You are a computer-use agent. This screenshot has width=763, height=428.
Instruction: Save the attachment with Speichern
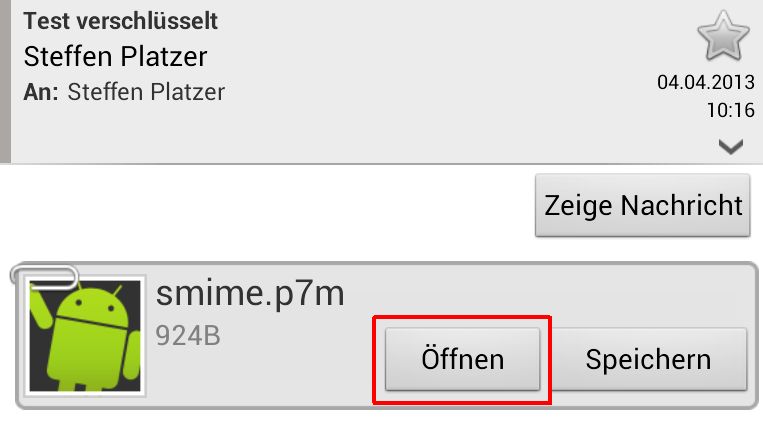pyautogui.click(x=648, y=359)
